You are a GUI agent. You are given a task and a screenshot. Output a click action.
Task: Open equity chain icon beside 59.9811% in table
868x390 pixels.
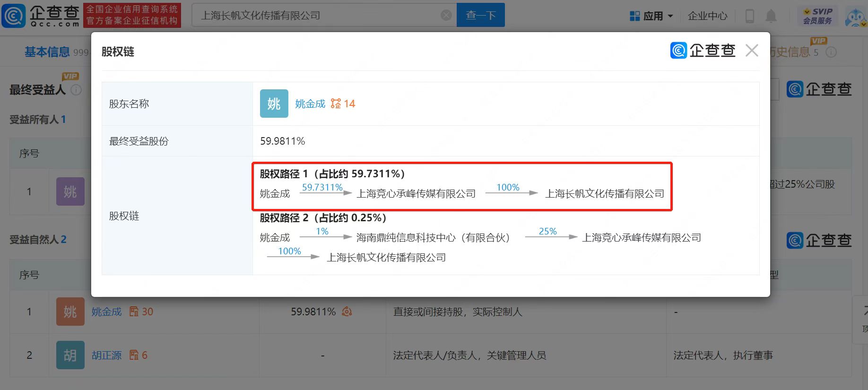(x=347, y=312)
